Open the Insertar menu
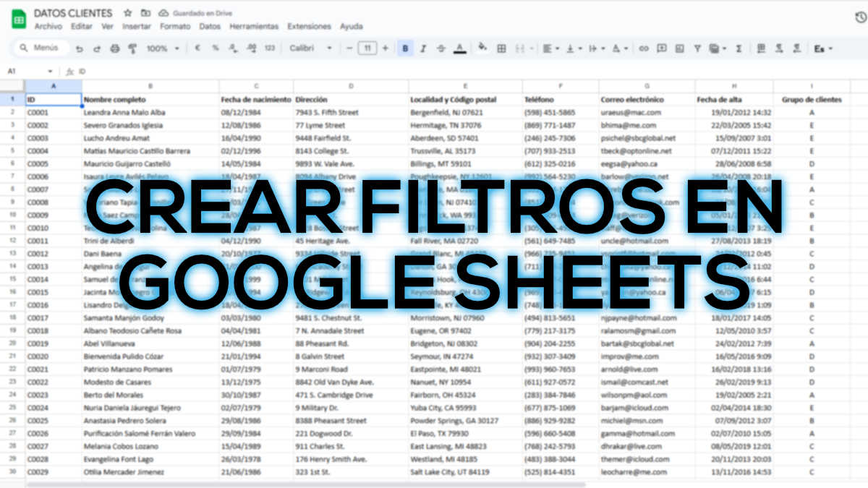Viewport: 868px width, 488px height. (137, 26)
